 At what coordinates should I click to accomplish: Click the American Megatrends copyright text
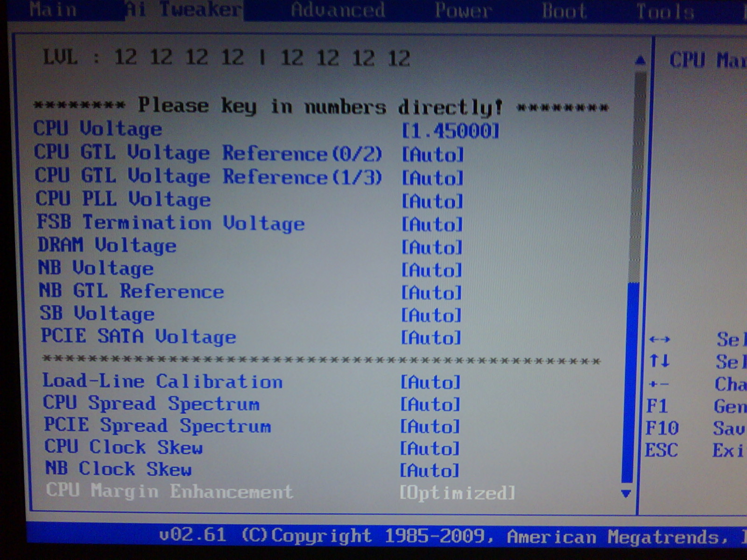(494, 537)
